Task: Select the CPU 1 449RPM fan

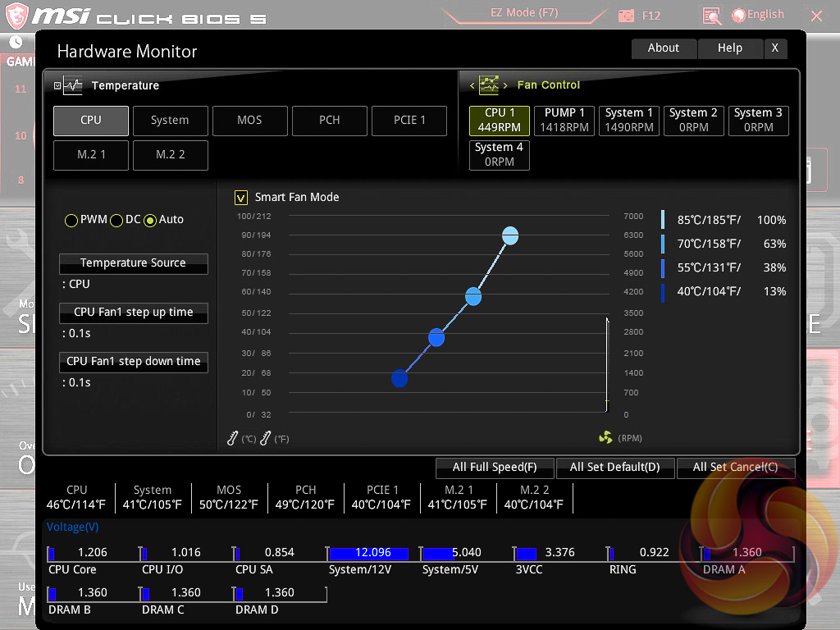Action: coord(500,121)
